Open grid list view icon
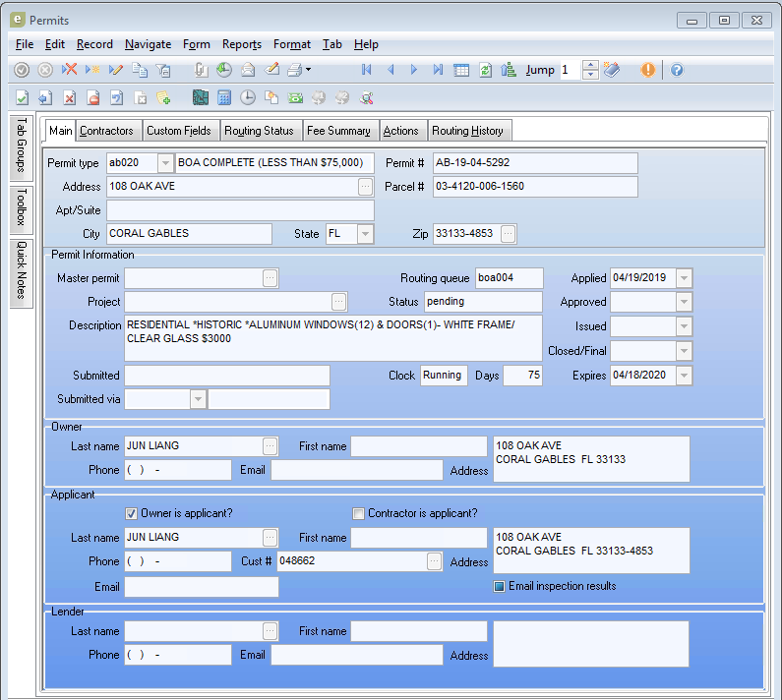This screenshot has height=700, width=782. coord(460,70)
